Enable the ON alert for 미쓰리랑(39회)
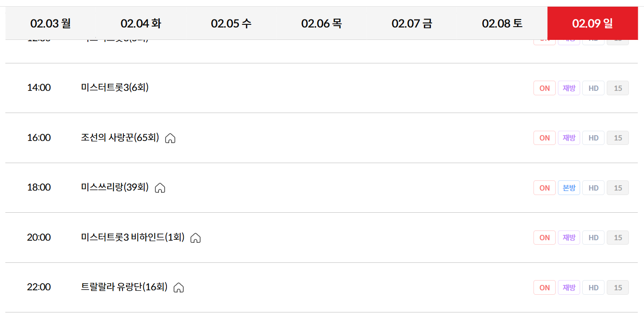The width and height of the screenshot is (644, 316). pyautogui.click(x=544, y=187)
